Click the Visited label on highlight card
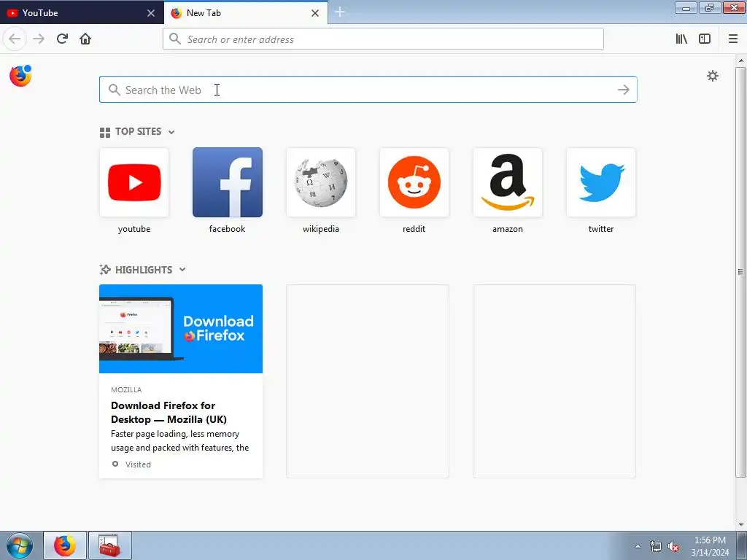This screenshot has width=747, height=560. pyautogui.click(x=138, y=464)
